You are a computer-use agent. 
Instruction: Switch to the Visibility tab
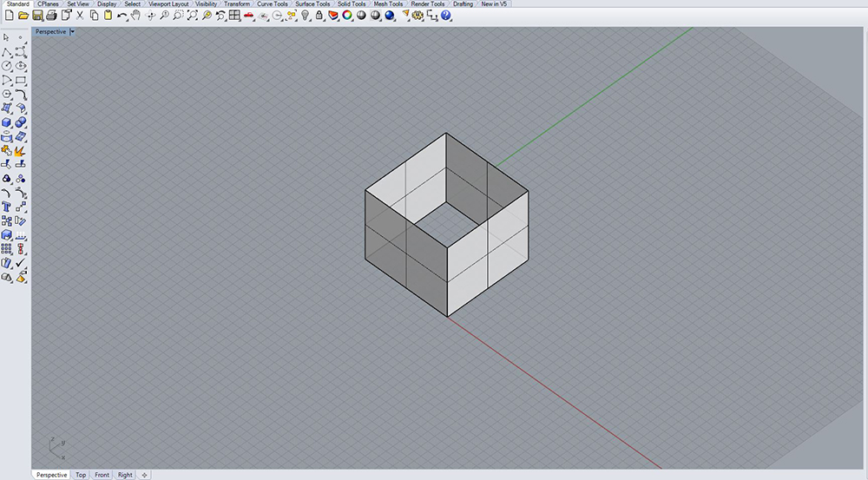(x=207, y=3)
